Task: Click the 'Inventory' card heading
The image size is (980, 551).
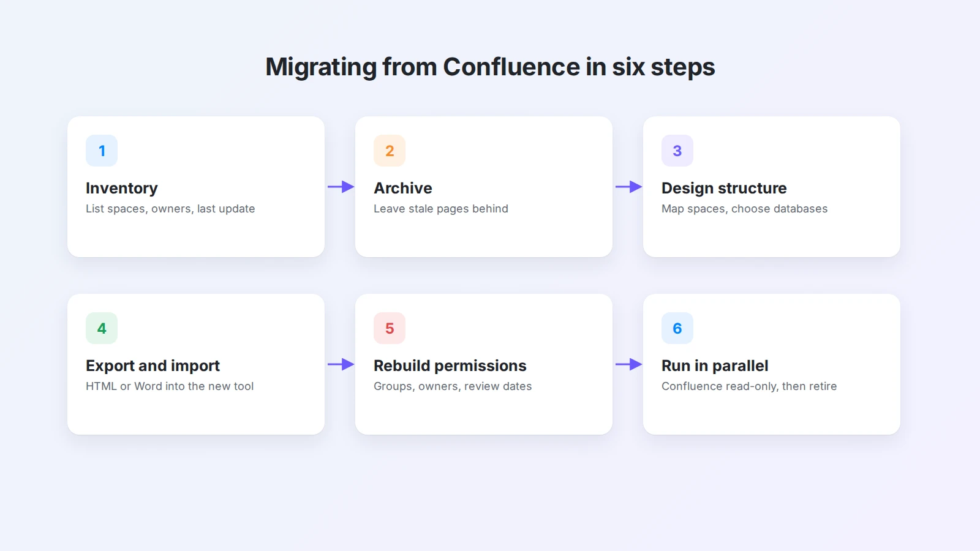Action: click(122, 188)
